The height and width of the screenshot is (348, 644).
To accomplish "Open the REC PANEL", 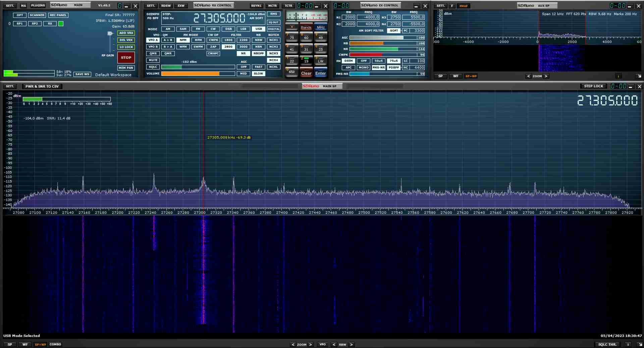I will click(x=58, y=15).
